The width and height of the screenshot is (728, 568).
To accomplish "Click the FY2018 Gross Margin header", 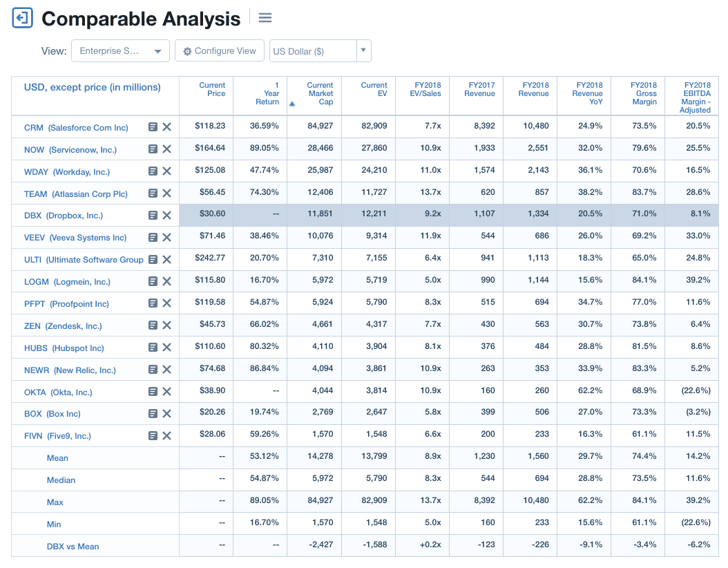I will click(644, 94).
